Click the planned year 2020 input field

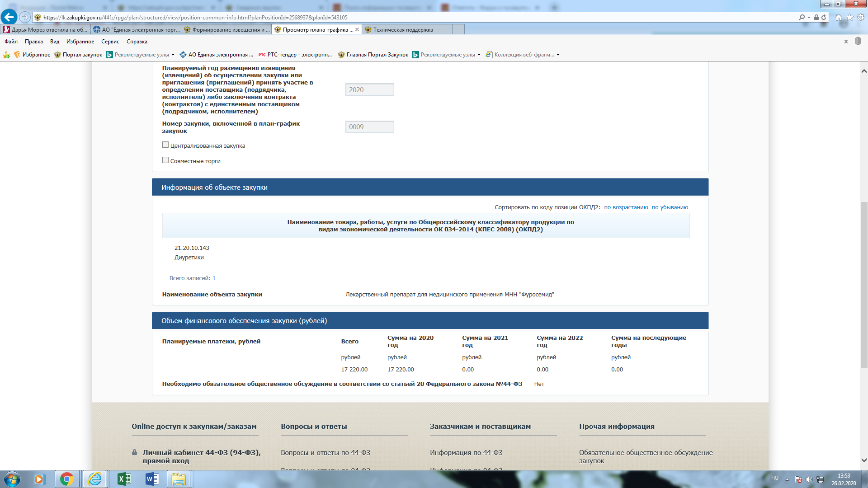pos(369,90)
